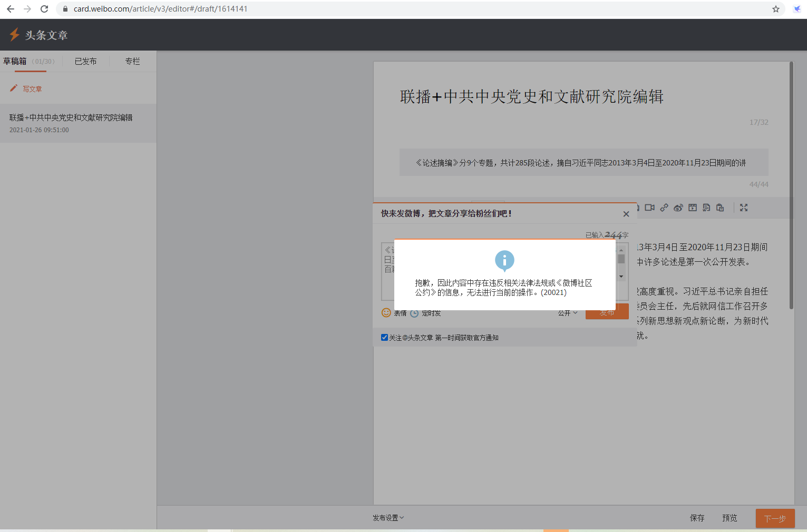Click the 保存 save button
This screenshot has height=532, width=807.
(697, 518)
